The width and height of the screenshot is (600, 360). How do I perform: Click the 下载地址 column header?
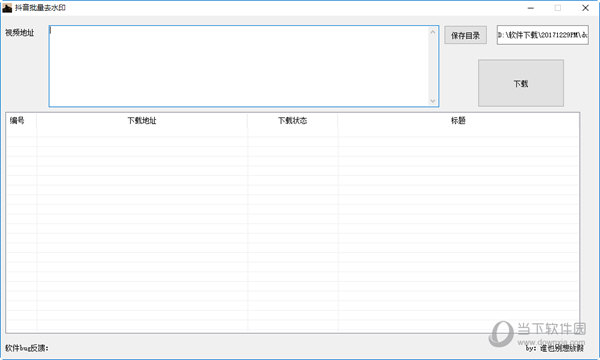(x=142, y=121)
